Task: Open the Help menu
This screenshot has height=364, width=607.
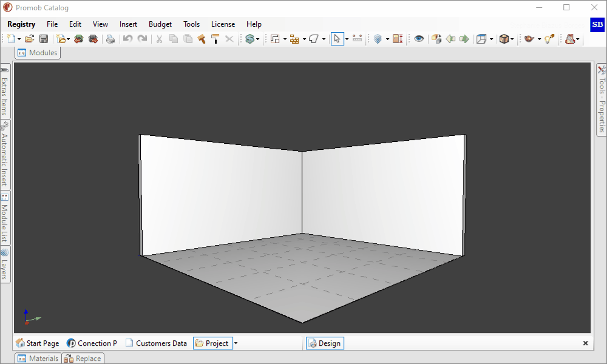Action: click(254, 24)
